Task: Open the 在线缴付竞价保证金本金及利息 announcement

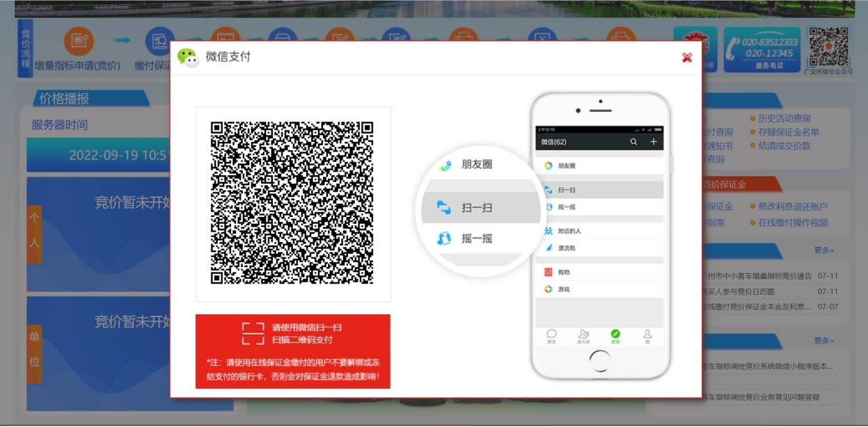Action: (x=757, y=307)
